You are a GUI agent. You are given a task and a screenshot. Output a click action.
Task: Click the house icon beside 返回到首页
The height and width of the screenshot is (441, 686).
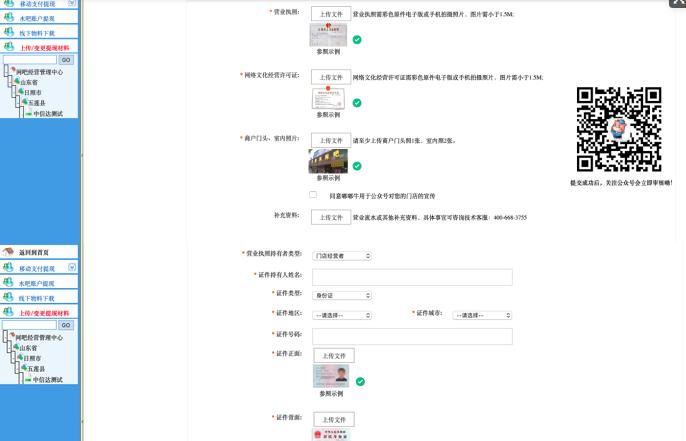pos(8,252)
